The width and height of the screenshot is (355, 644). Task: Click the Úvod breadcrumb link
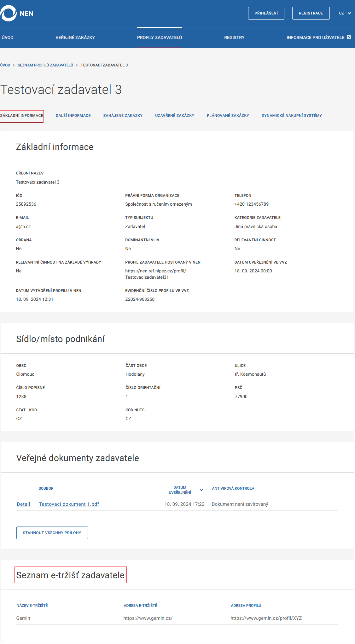click(x=5, y=65)
